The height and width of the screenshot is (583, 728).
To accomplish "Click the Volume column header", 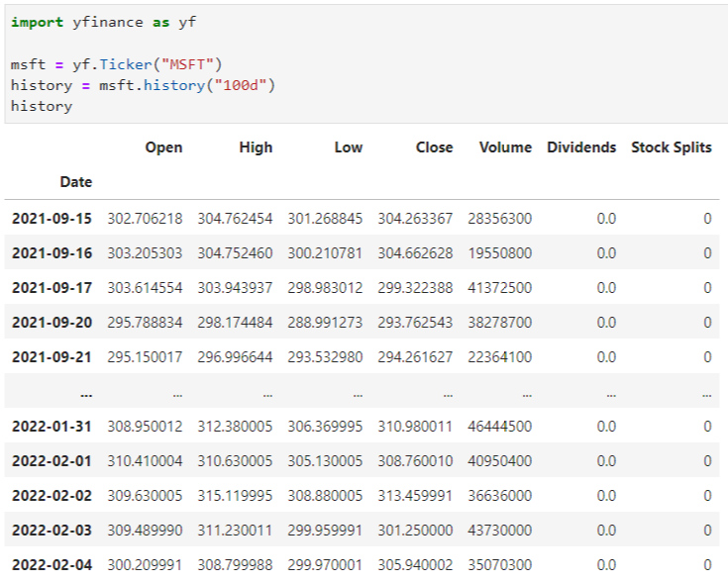I will 505,147.
